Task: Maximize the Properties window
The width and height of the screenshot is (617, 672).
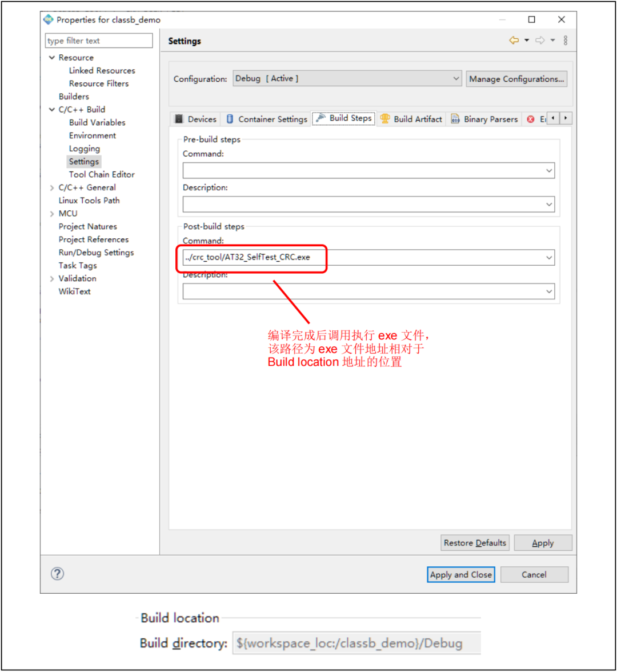Action: click(532, 19)
